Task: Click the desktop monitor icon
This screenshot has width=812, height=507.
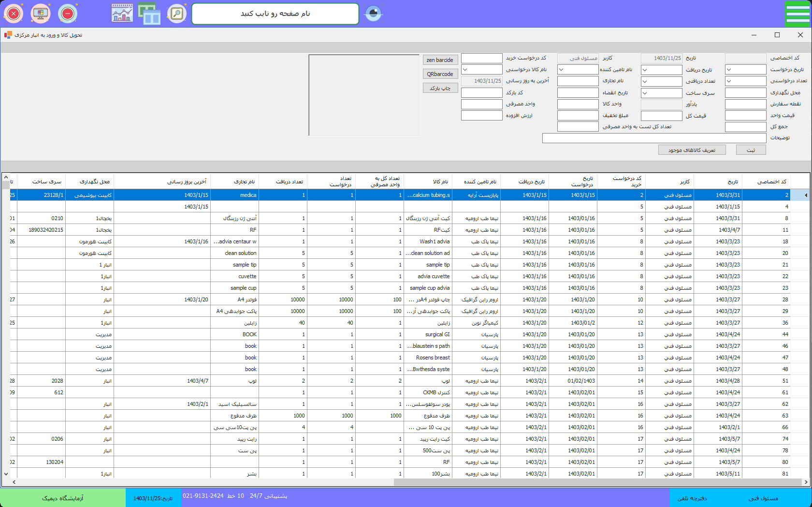Action: [41, 14]
